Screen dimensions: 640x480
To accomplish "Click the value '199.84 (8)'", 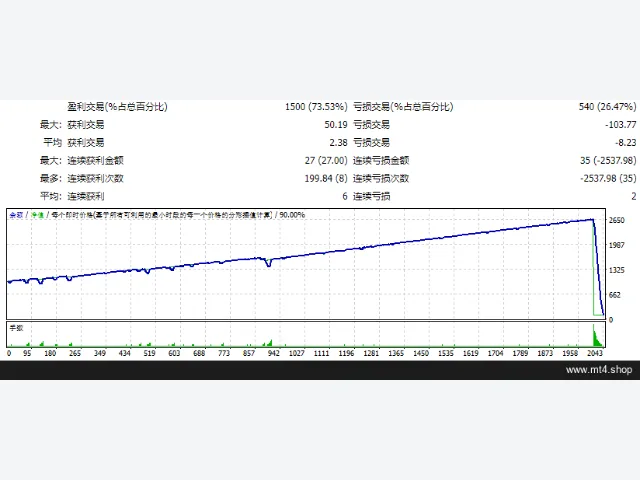I will [326, 178].
